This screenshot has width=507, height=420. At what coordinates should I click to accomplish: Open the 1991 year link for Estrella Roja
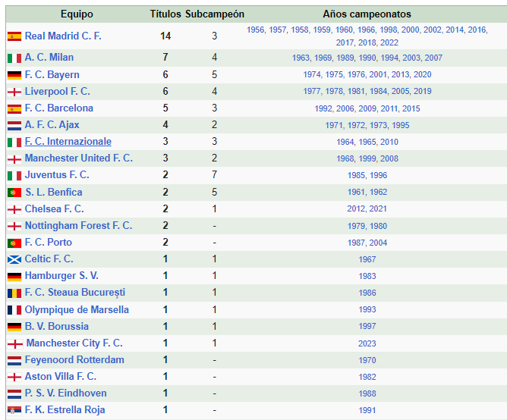click(x=367, y=410)
